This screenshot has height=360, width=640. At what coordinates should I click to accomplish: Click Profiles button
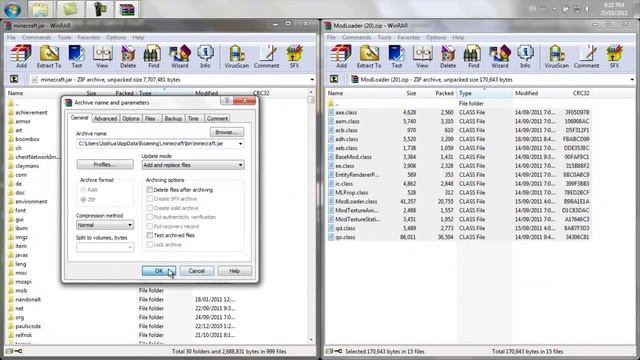pyautogui.click(x=105, y=164)
